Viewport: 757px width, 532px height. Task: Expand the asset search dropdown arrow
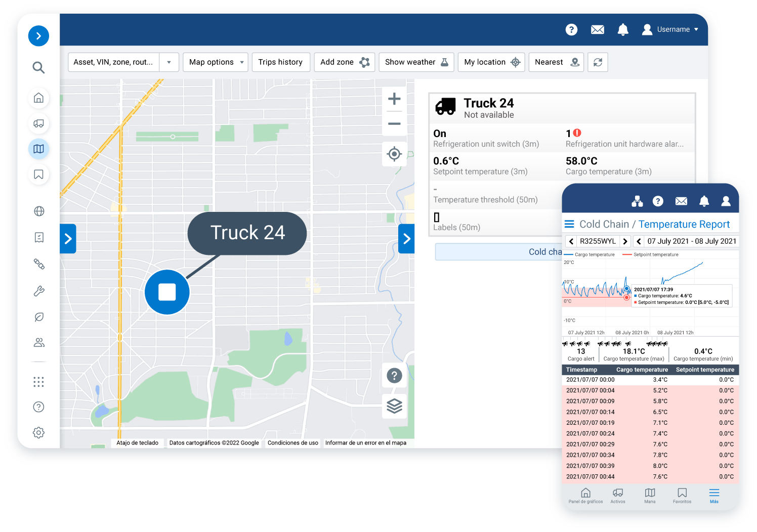pyautogui.click(x=170, y=62)
